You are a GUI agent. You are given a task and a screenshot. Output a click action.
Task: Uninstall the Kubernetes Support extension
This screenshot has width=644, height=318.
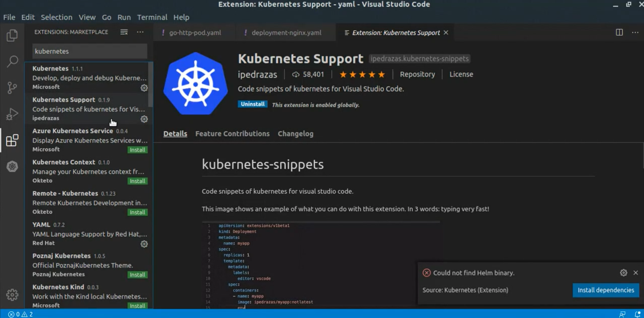pyautogui.click(x=252, y=104)
